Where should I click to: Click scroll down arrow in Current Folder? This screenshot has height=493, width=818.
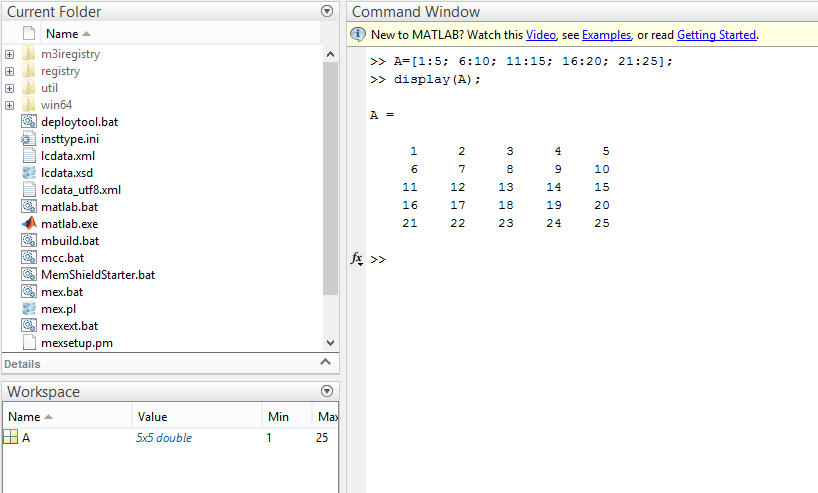(330, 343)
